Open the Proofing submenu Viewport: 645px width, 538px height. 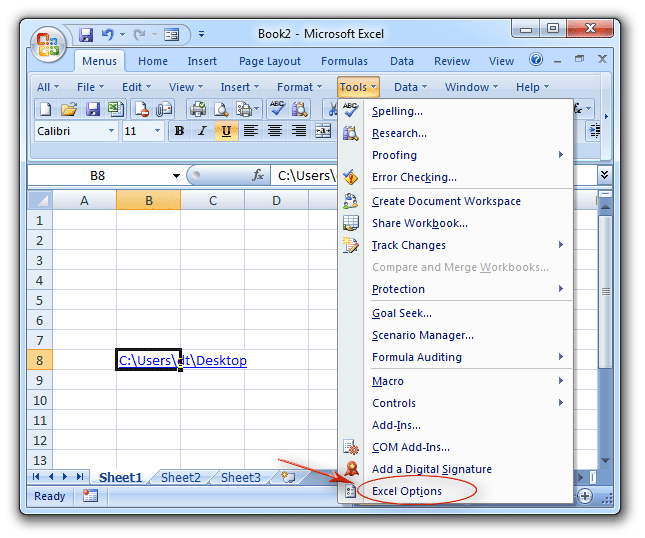[x=456, y=155]
